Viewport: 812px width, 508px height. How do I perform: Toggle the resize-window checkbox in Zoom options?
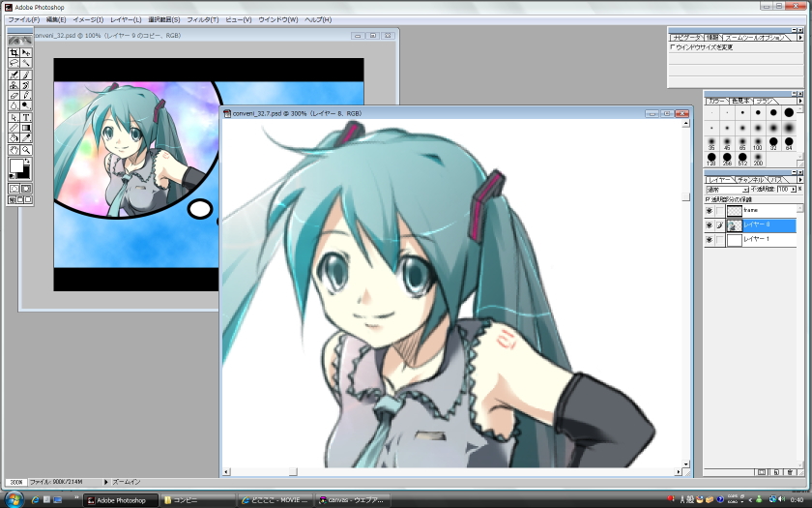[673, 46]
